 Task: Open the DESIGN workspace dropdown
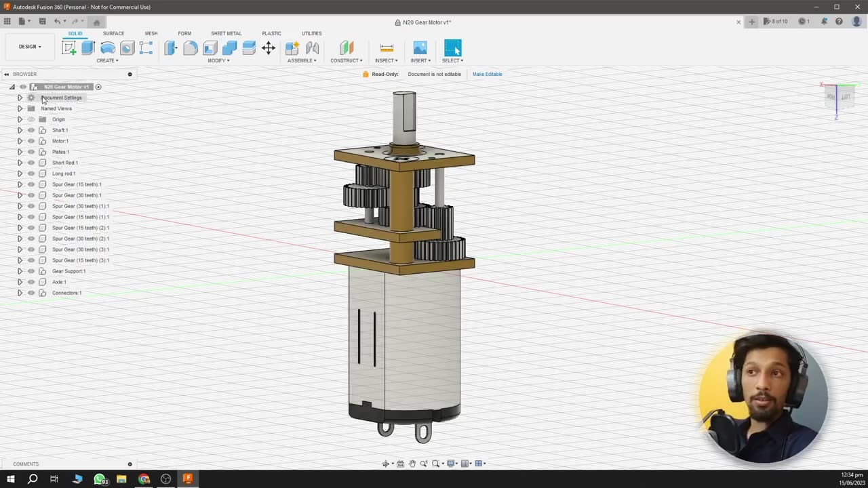[30, 47]
